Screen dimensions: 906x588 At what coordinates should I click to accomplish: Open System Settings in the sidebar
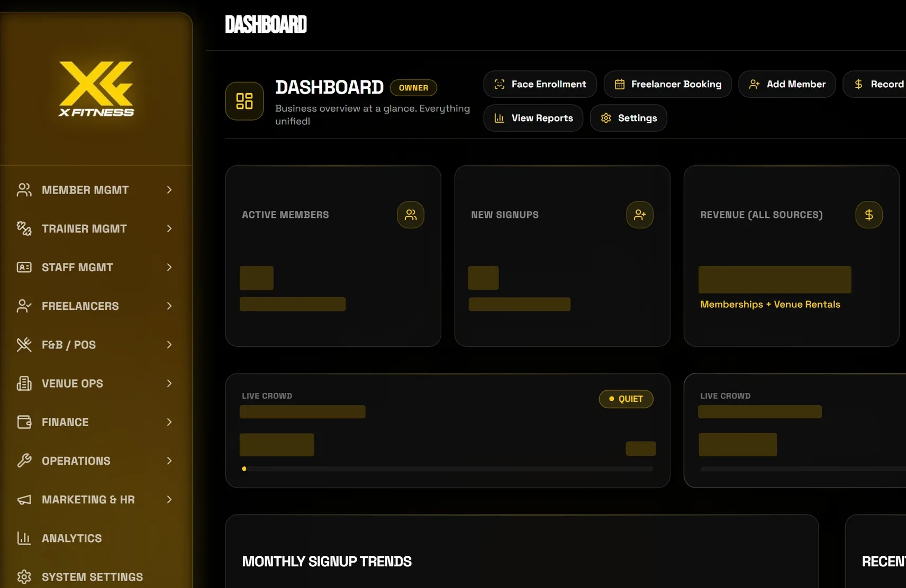[96, 577]
